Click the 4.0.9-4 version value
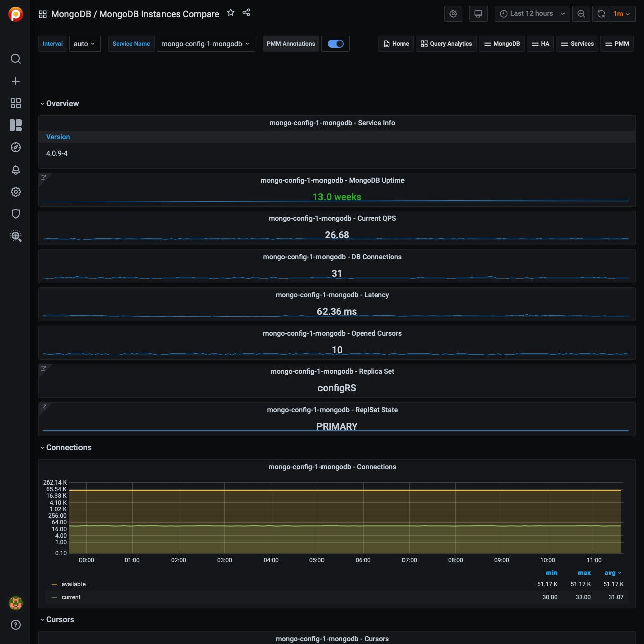Viewport: 644px width, 644px height. click(57, 153)
